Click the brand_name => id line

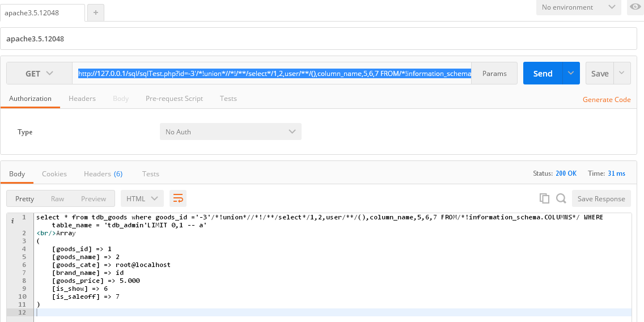coord(88,273)
